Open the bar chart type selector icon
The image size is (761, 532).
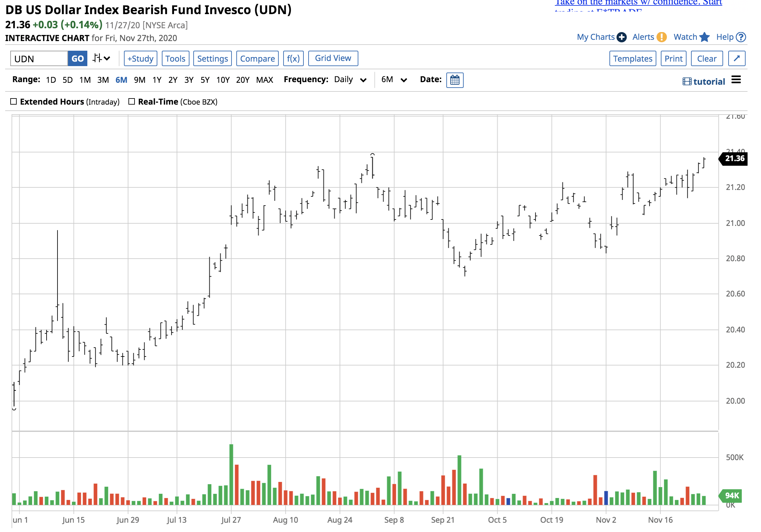pyautogui.click(x=97, y=59)
